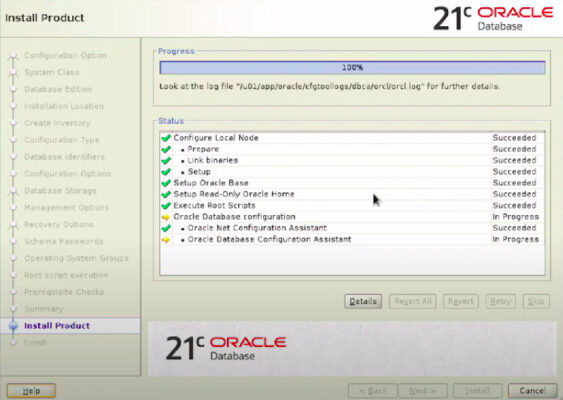Click checkmark beside Setup Read-Only Oracle Home
This screenshot has height=400, width=563.
(x=166, y=194)
